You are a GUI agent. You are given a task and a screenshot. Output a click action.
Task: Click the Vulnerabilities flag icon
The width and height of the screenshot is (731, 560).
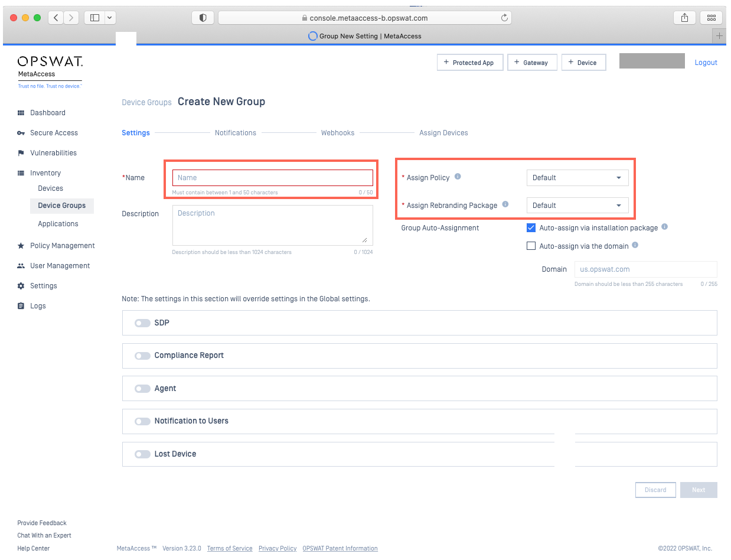click(21, 153)
